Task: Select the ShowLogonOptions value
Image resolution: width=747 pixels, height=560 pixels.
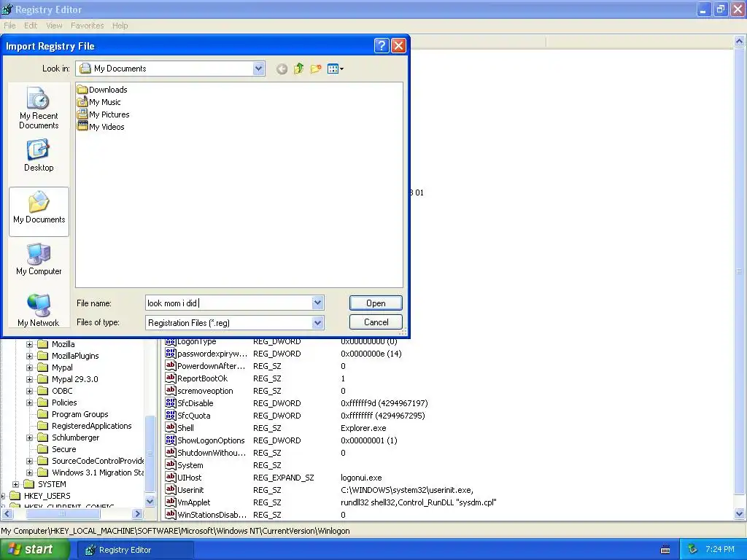Action: click(205, 440)
